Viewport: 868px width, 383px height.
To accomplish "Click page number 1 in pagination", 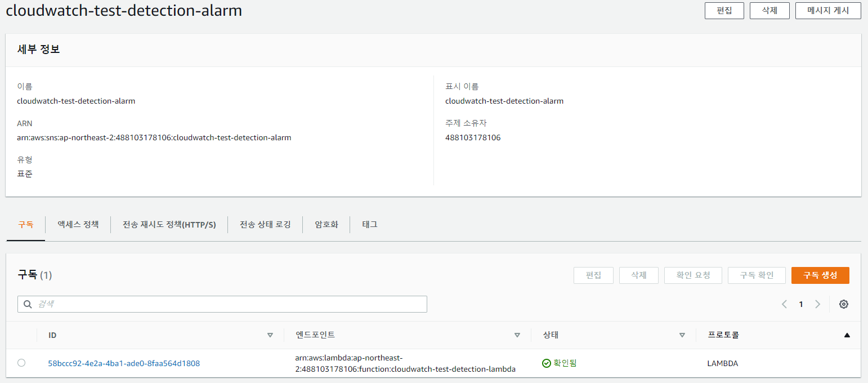I will tap(801, 304).
